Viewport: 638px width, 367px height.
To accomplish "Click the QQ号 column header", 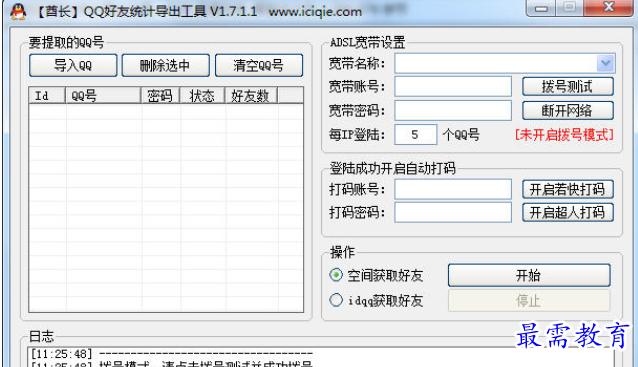I will pos(103,96).
